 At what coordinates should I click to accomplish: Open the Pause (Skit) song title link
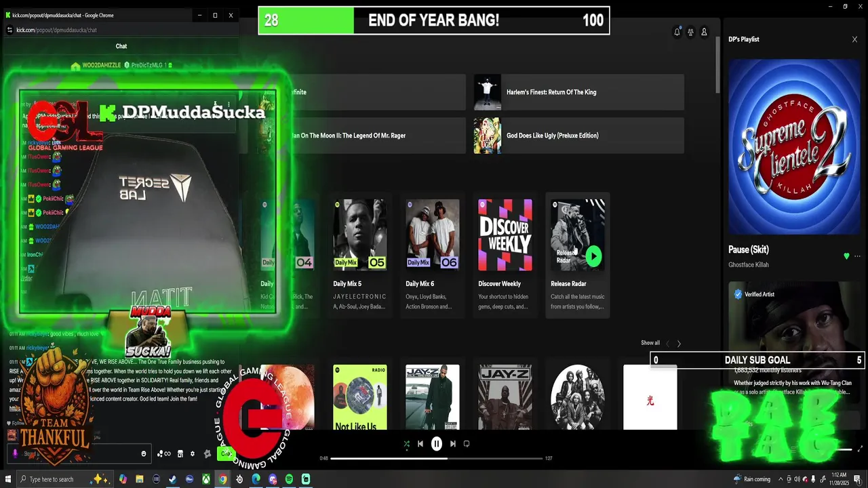748,249
